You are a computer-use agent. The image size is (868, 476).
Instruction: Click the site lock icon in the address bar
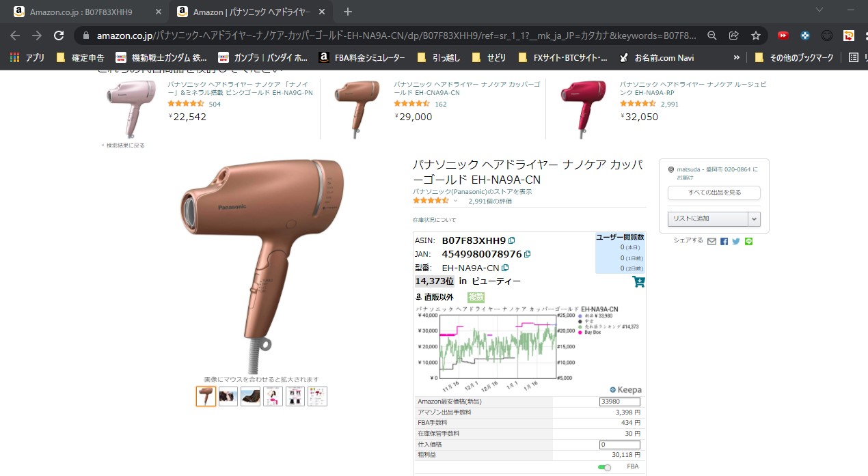click(x=86, y=36)
